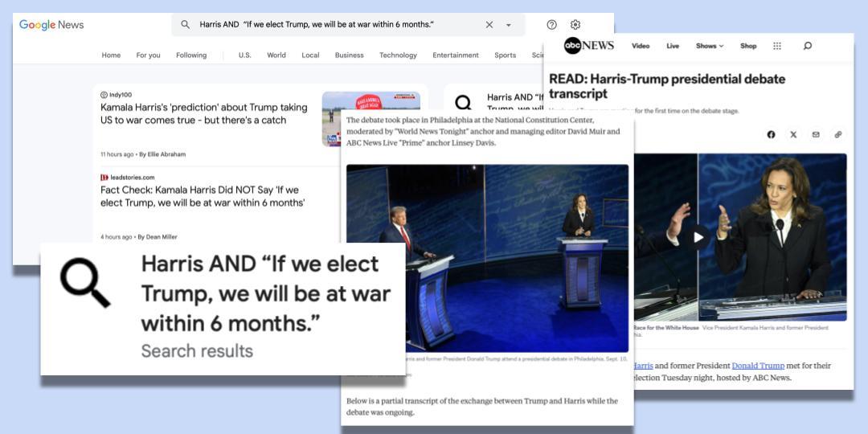
Task: Play the ABC News debate video
Action: (x=698, y=237)
